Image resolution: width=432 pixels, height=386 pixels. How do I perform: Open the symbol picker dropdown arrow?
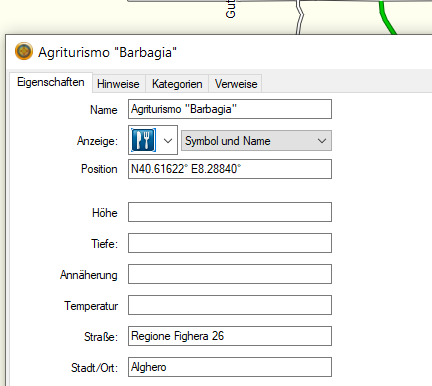pos(168,141)
